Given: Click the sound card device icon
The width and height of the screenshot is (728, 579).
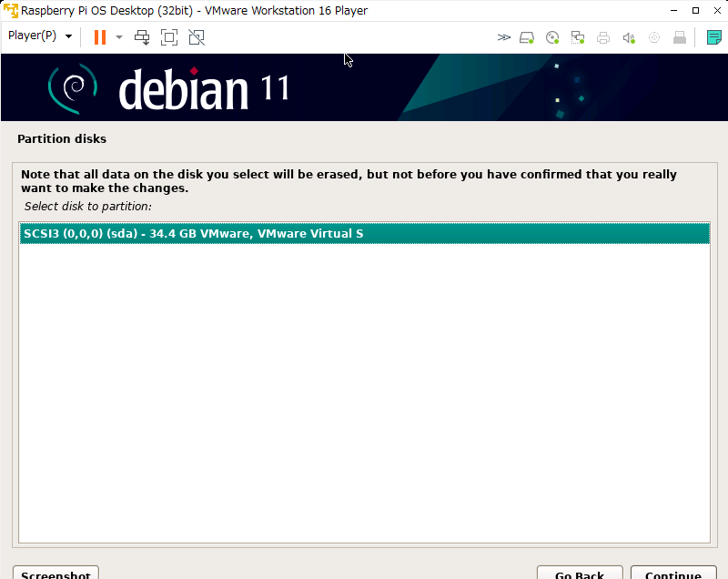Looking at the screenshot, I should 629,37.
